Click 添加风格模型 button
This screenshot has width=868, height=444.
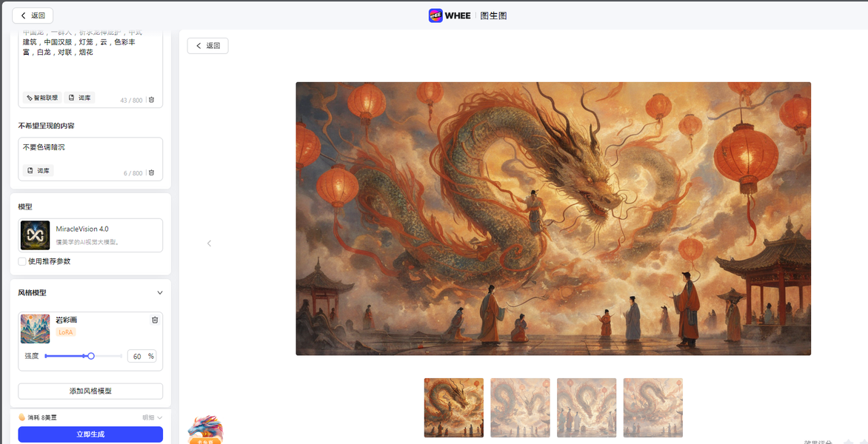(x=90, y=391)
